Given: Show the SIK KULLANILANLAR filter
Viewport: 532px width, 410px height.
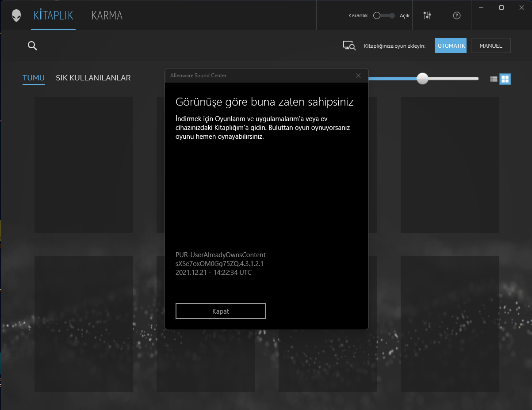Looking at the screenshot, I should [93, 78].
